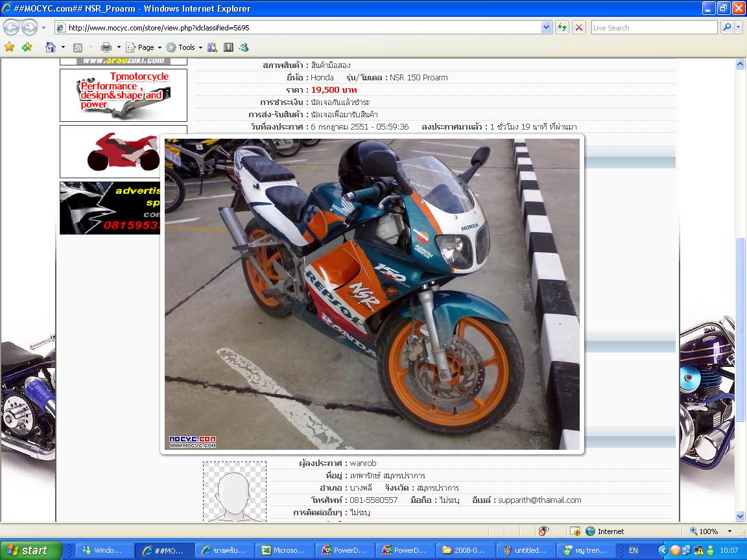Switch to the ขายครับ IE taskbar button
This screenshot has height=560, width=747.
tap(224, 550)
